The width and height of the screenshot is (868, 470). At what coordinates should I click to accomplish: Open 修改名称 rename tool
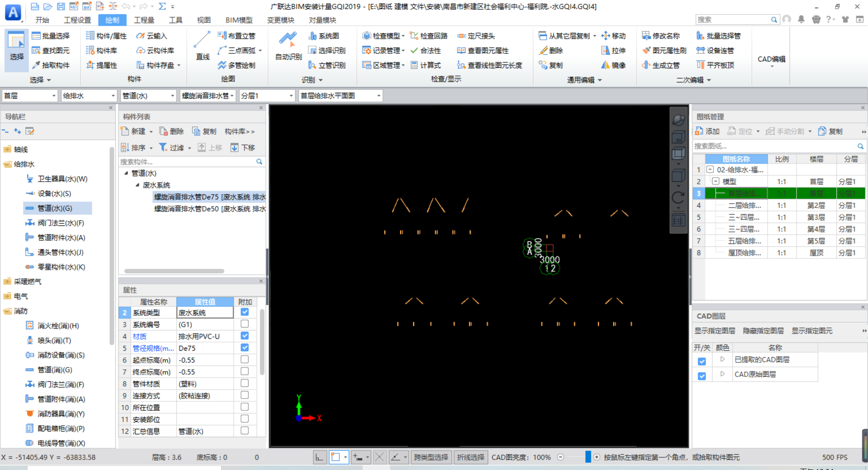click(661, 36)
